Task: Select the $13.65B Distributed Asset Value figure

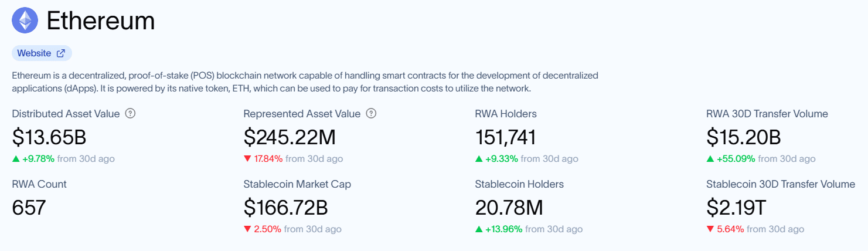Action: pyautogui.click(x=49, y=137)
